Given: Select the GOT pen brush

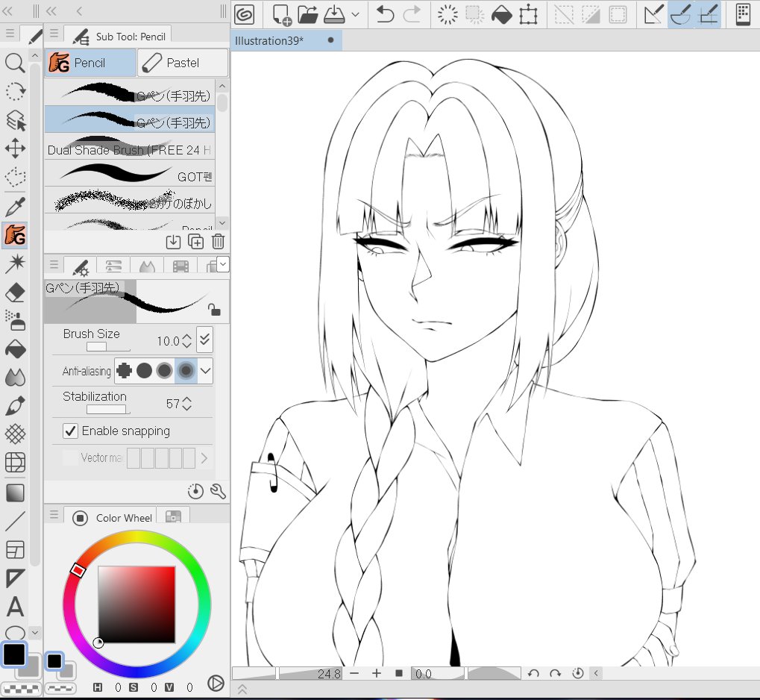Looking at the screenshot, I should (130, 173).
